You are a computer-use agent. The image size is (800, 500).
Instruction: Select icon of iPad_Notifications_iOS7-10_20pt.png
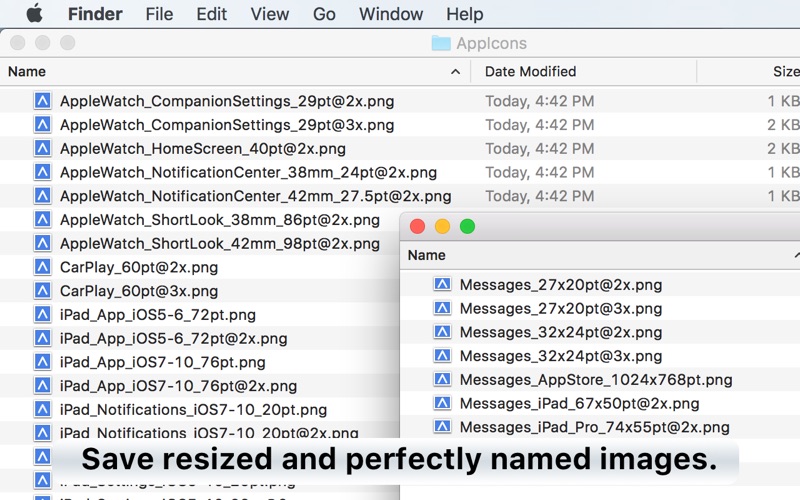(x=42, y=409)
